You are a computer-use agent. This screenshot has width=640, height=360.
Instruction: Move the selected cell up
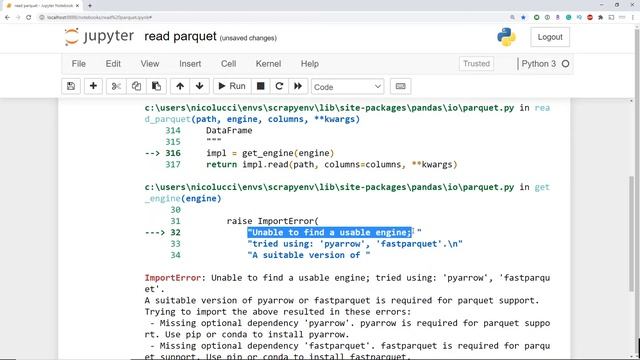coord(180,87)
